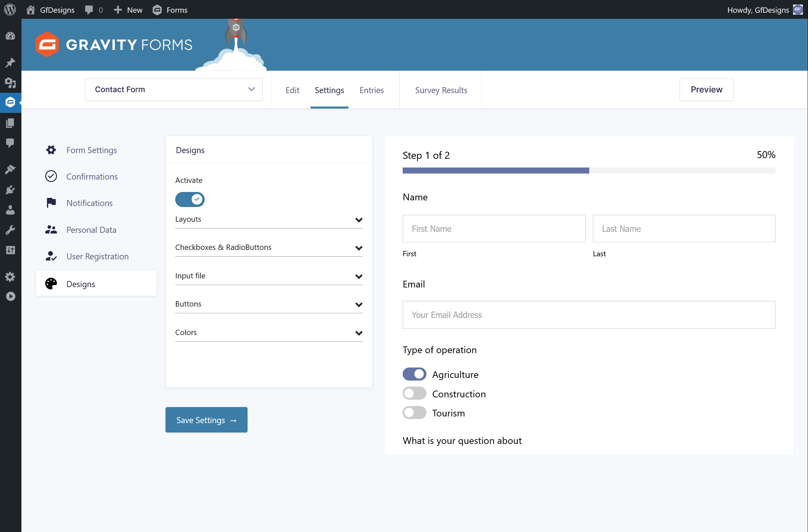Click the New link in admin bar
Screen dimensions: 808x532
point(135,10)
